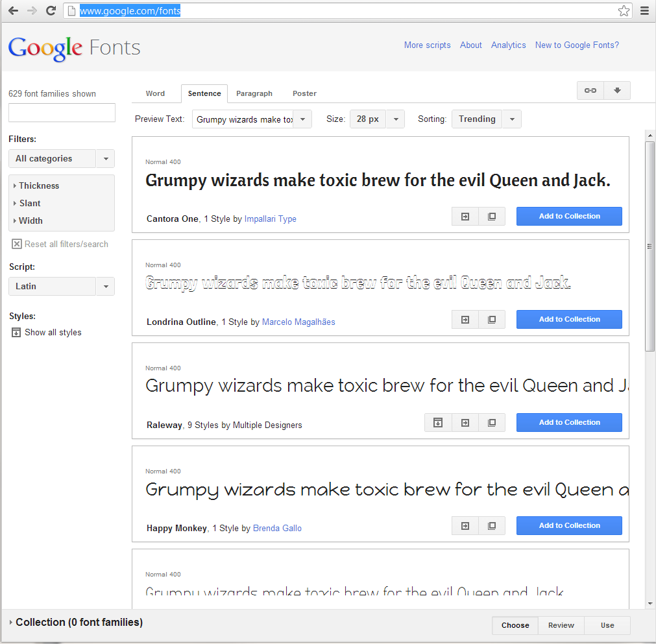Image resolution: width=656 pixels, height=644 pixels.
Task: Open Cantora One quick-use arrow icon
Action: coord(465,216)
